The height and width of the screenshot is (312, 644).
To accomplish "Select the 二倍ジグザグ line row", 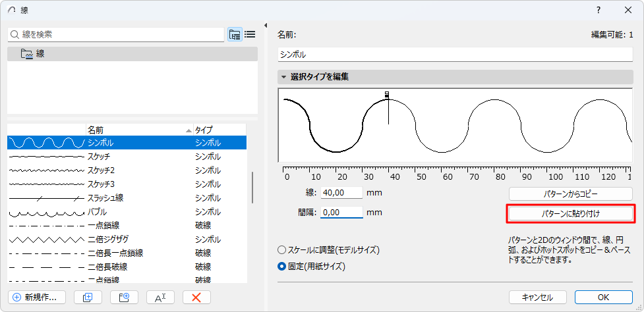I will (127, 240).
